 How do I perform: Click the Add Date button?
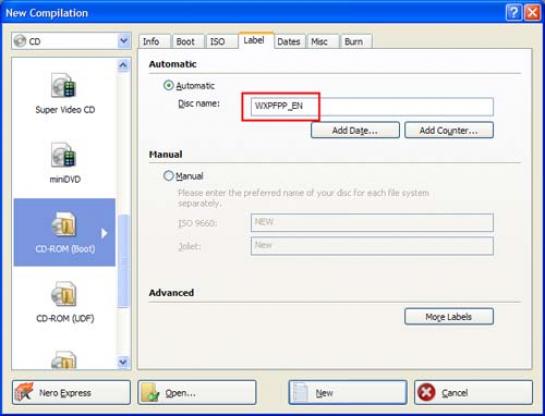click(x=355, y=130)
